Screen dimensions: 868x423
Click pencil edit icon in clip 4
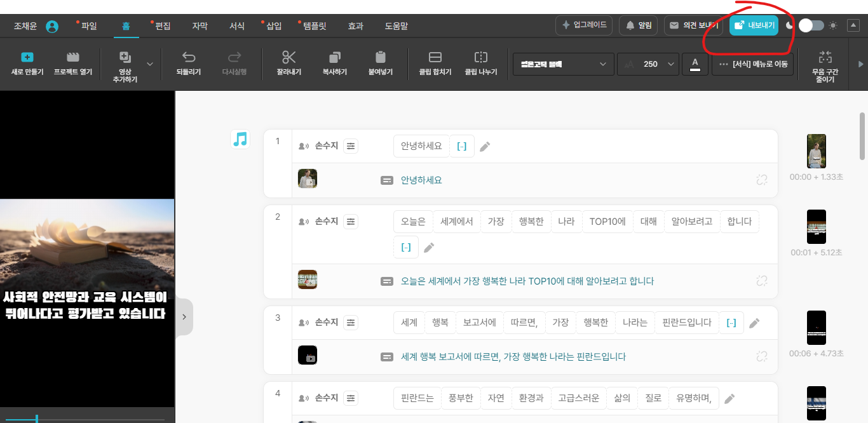click(729, 399)
